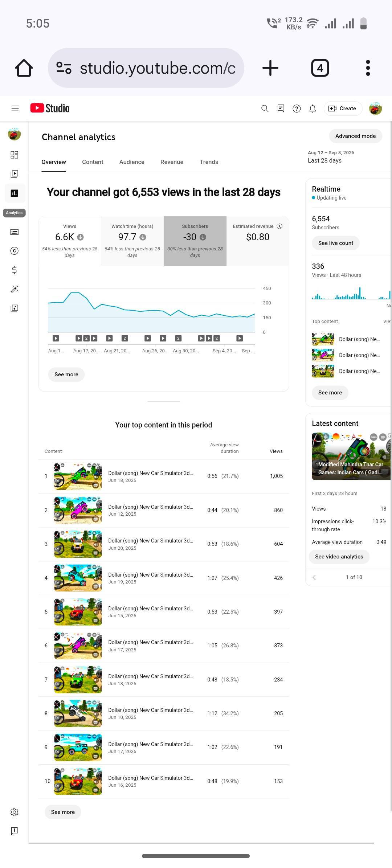Image resolution: width=392 pixels, height=868 pixels.
Task: Open Content library icon in sidebar
Action: pos(14,174)
